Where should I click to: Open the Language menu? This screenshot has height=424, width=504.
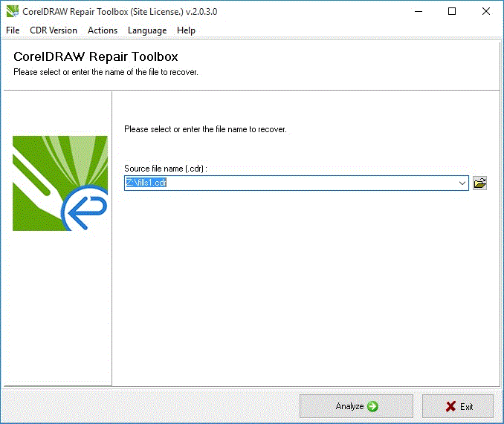click(147, 30)
